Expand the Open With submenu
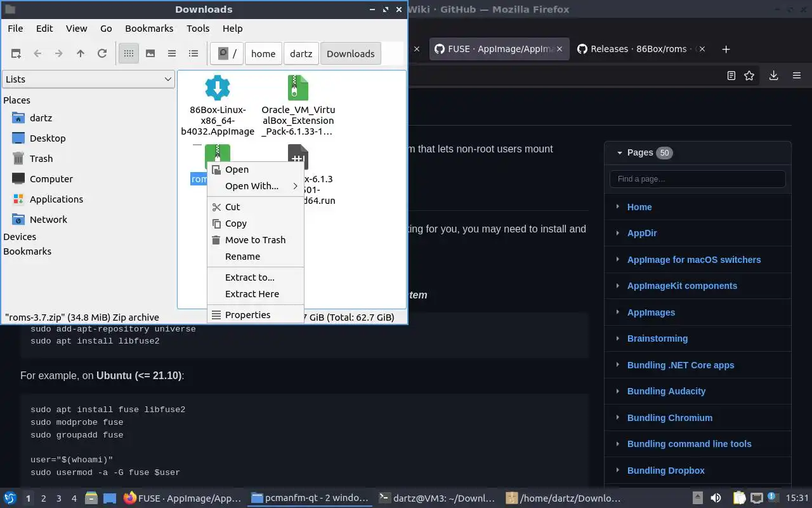Image resolution: width=812 pixels, height=508 pixels. tap(256, 186)
